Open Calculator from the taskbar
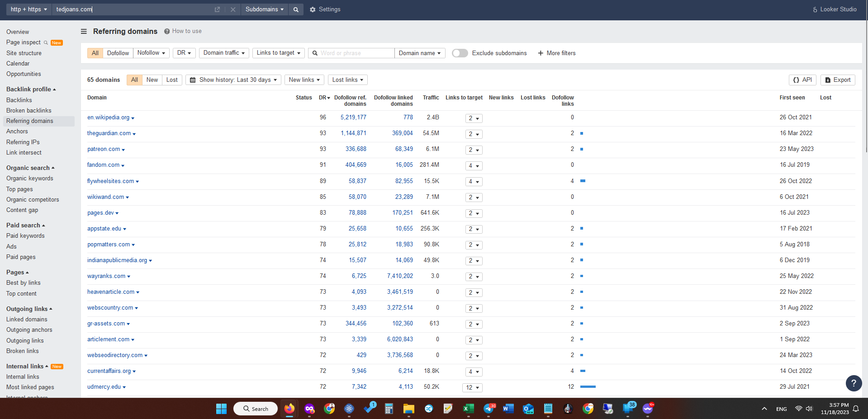This screenshot has height=419, width=868. (x=389, y=409)
